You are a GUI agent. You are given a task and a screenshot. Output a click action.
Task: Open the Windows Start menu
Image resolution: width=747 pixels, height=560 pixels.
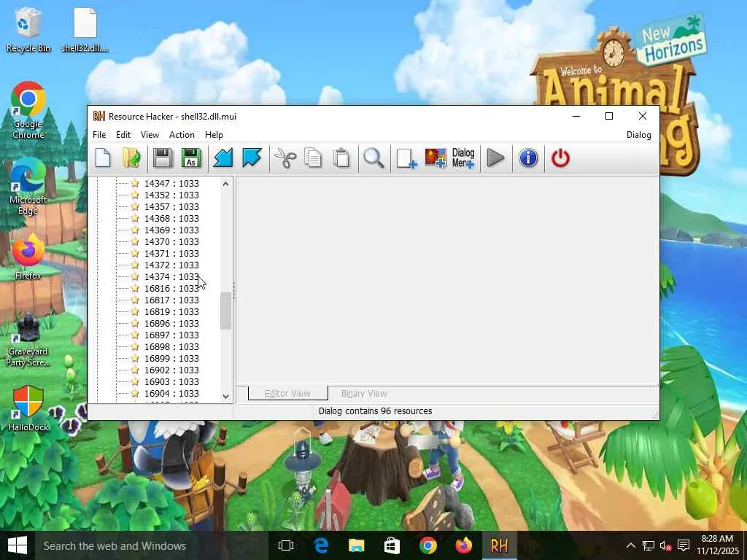coord(18,545)
